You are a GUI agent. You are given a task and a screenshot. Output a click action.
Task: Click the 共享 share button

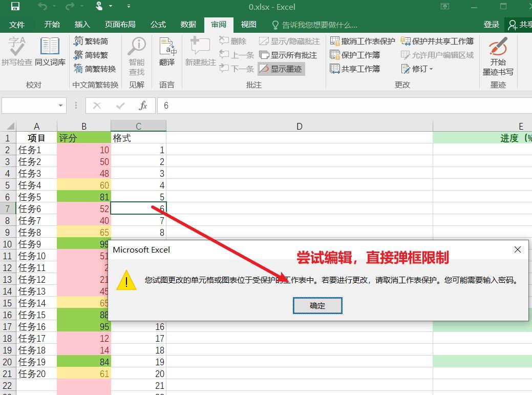519,25
